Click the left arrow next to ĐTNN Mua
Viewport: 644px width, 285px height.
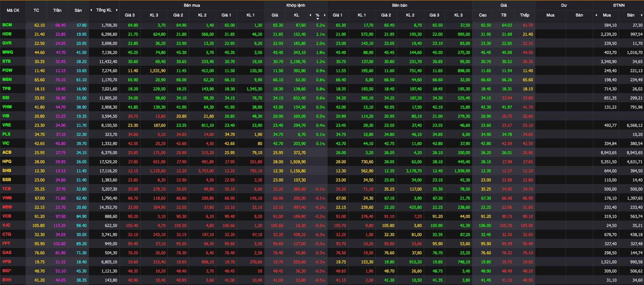[596, 15]
